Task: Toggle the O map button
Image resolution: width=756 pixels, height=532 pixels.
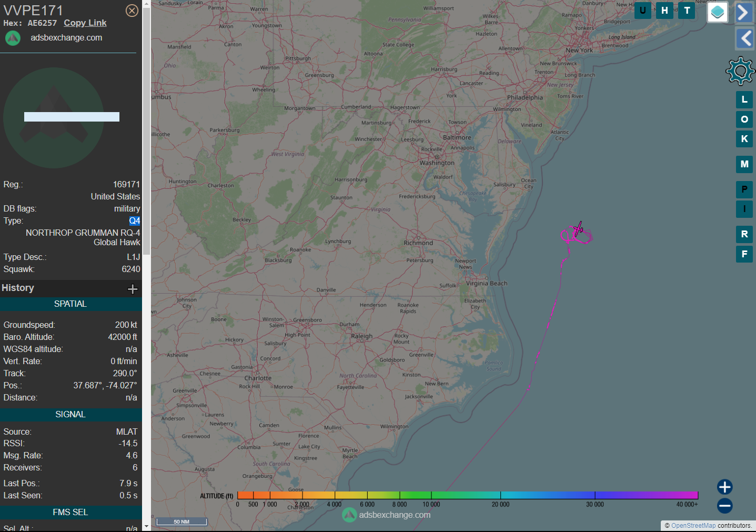Action: point(744,119)
